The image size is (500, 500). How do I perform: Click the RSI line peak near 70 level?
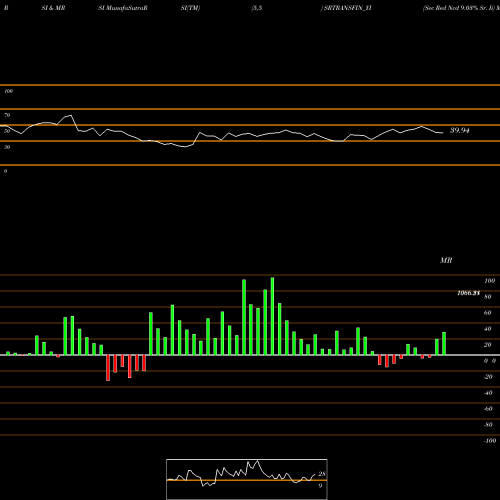click(x=70, y=115)
